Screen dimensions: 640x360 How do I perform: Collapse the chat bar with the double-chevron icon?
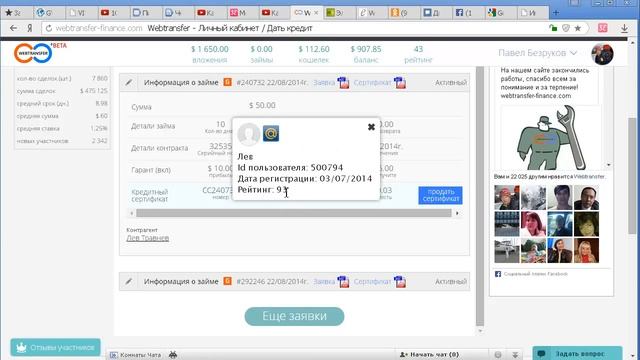(x=515, y=355)
